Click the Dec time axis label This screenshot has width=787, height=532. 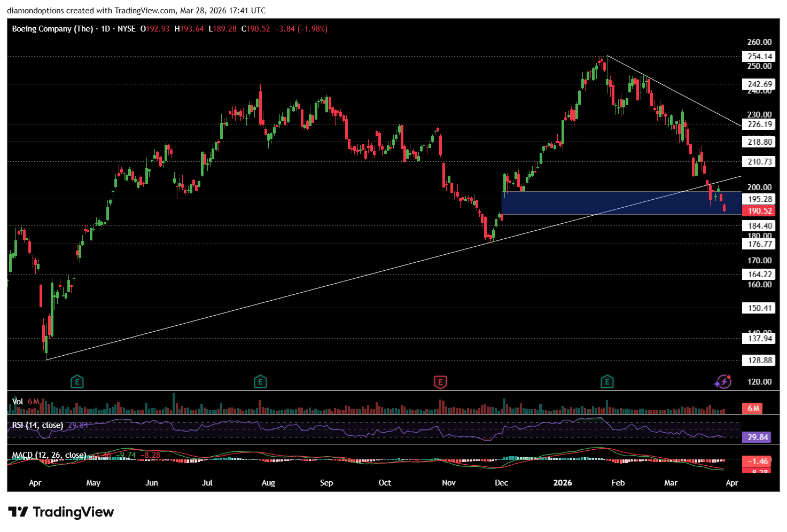502,483
